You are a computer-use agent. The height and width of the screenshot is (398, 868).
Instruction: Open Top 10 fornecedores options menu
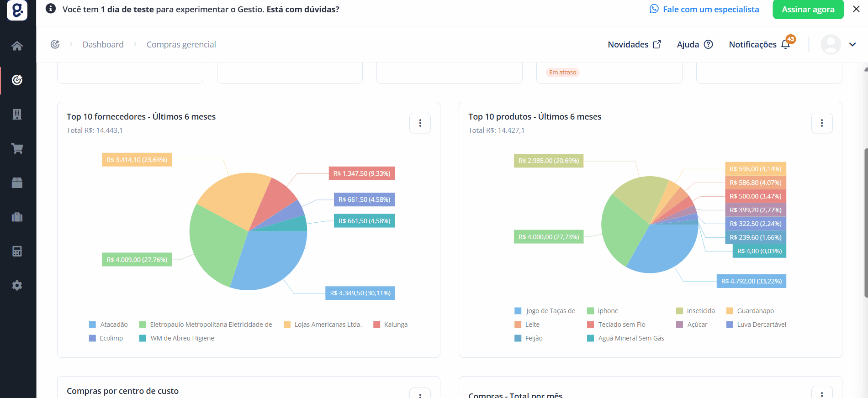(420, 123)
